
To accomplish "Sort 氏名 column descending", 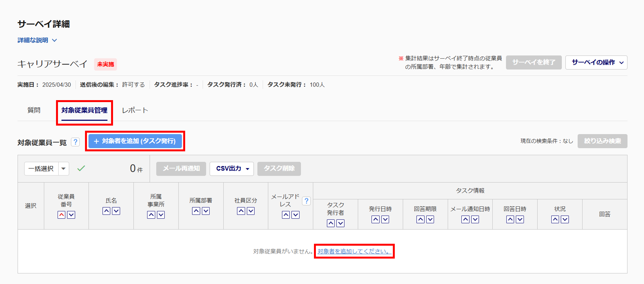I will pos(116,211).
